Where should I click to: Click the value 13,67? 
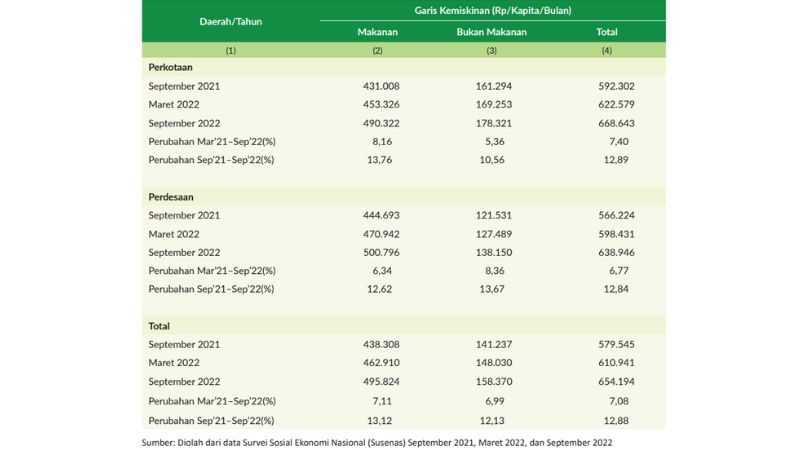point(492,289)
